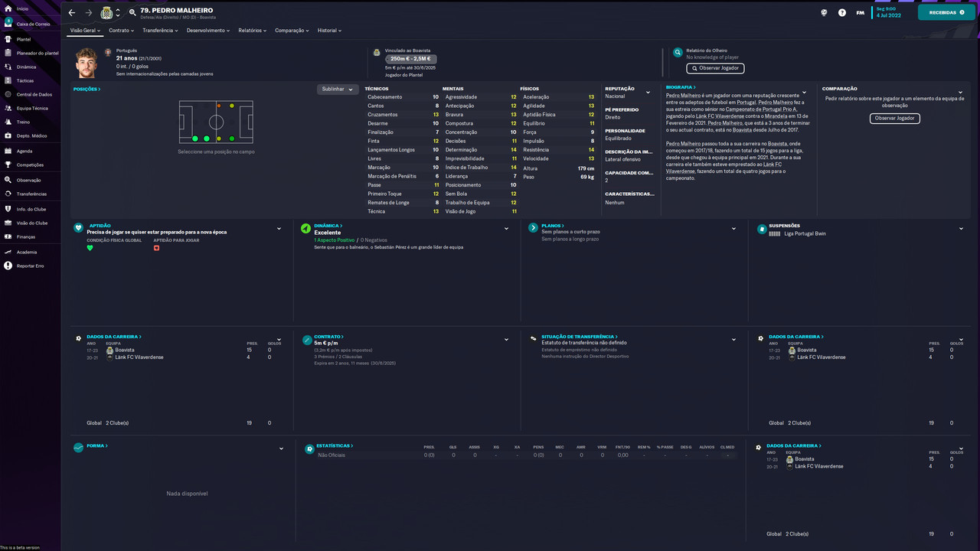Open Treino training section
Image resolution: width=980 pixels, height=551 pixels.
pyautogui.click(x=23, y=122)
